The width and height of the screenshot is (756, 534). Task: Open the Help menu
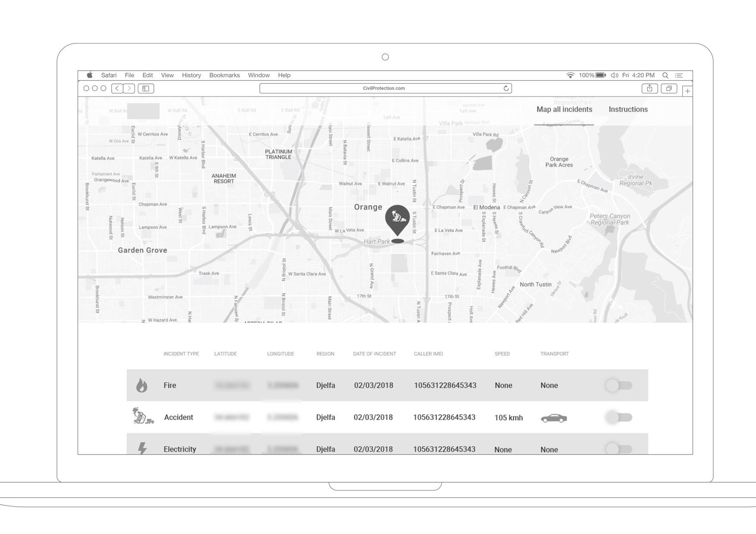284,75
